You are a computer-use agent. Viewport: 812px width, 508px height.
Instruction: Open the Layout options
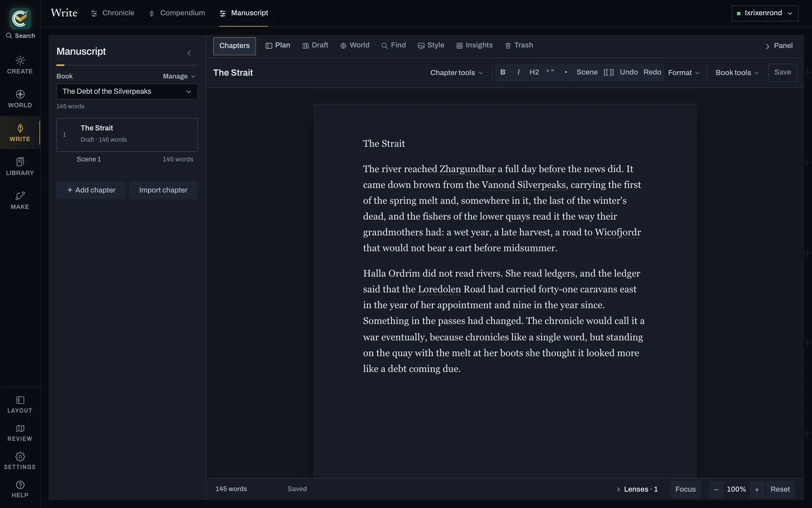20,405
